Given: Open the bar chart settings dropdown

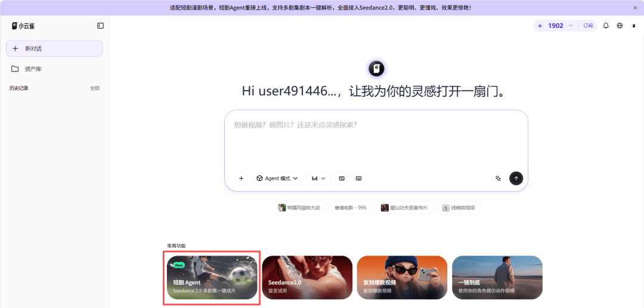Looking at the screenshot, I should tap(319, 178).
